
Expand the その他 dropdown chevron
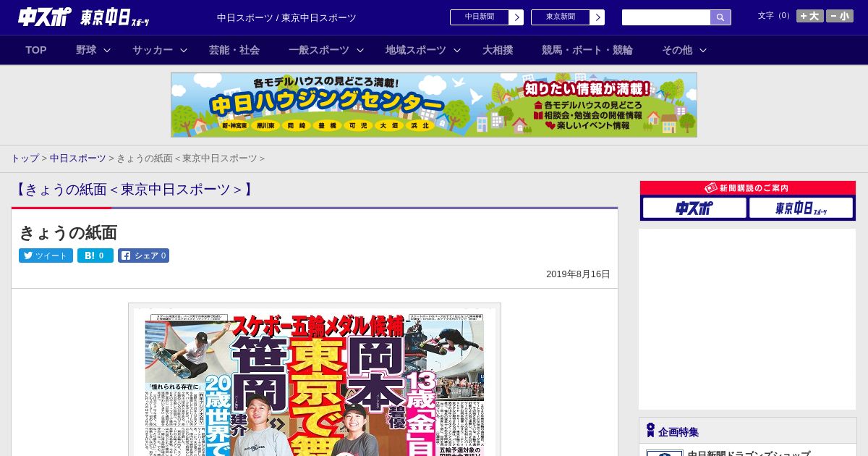tap(703, 50)
